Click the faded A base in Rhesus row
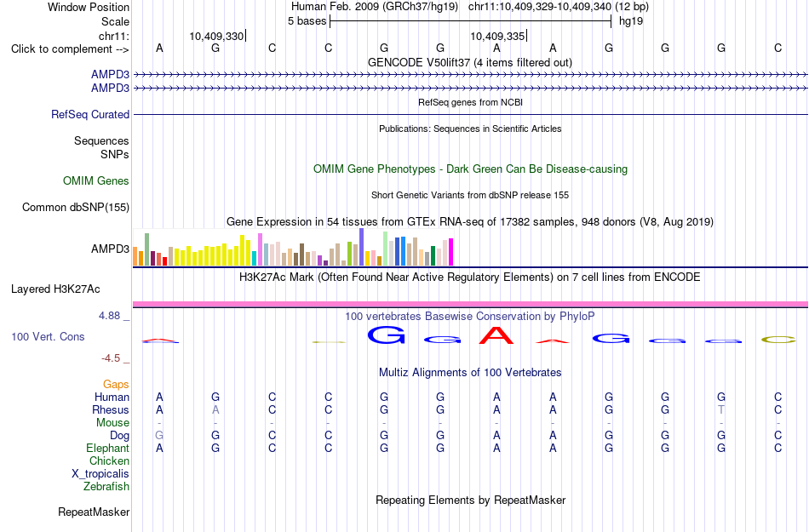This screenshot has width=809, height=532. 215,409
